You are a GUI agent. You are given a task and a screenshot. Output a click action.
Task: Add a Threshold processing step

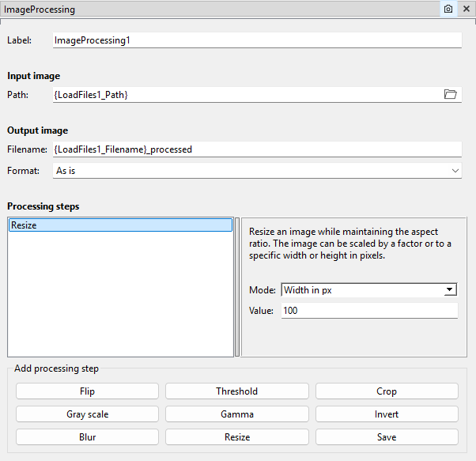point(237,391)
